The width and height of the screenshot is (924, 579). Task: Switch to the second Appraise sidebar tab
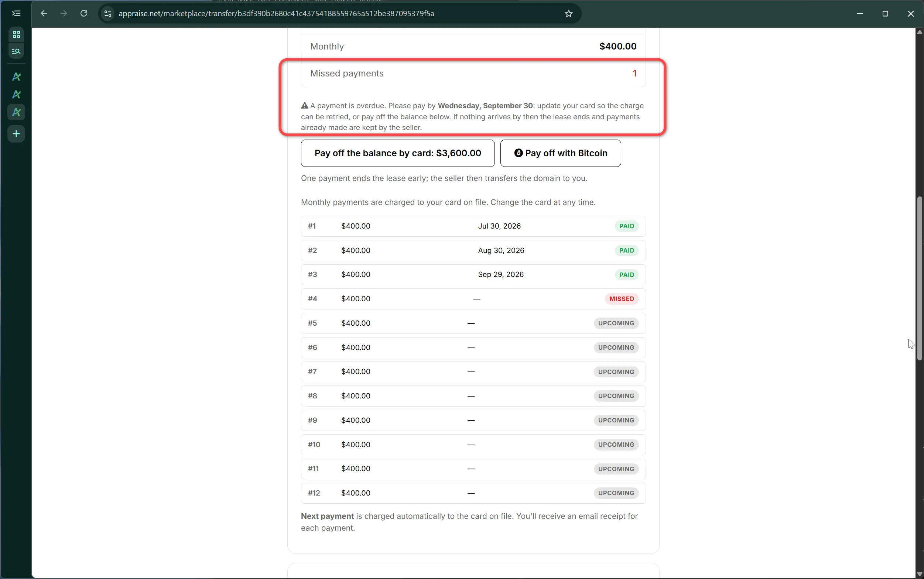click(16, 94)
